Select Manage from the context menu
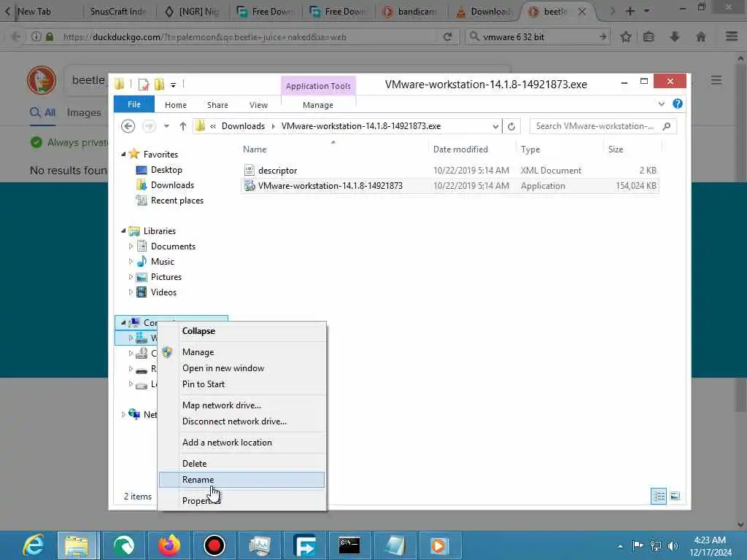 point(241,352)
